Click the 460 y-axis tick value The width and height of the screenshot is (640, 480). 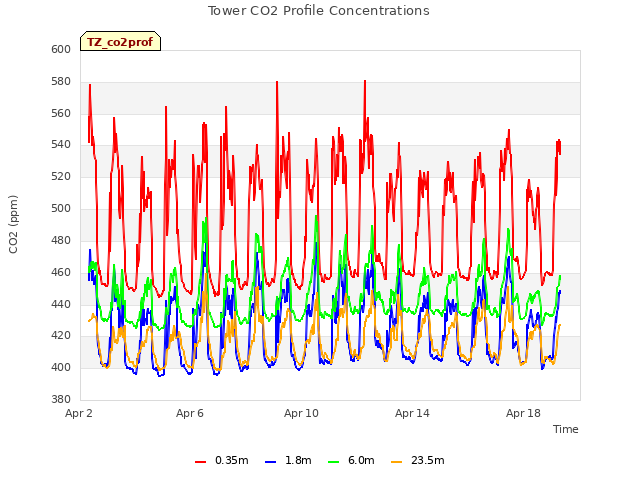pyautogui.click(x=61, y=272)
